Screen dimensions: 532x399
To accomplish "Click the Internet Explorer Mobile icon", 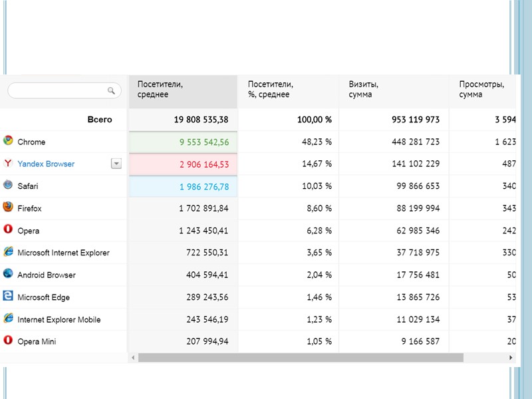I will (8, 318).
